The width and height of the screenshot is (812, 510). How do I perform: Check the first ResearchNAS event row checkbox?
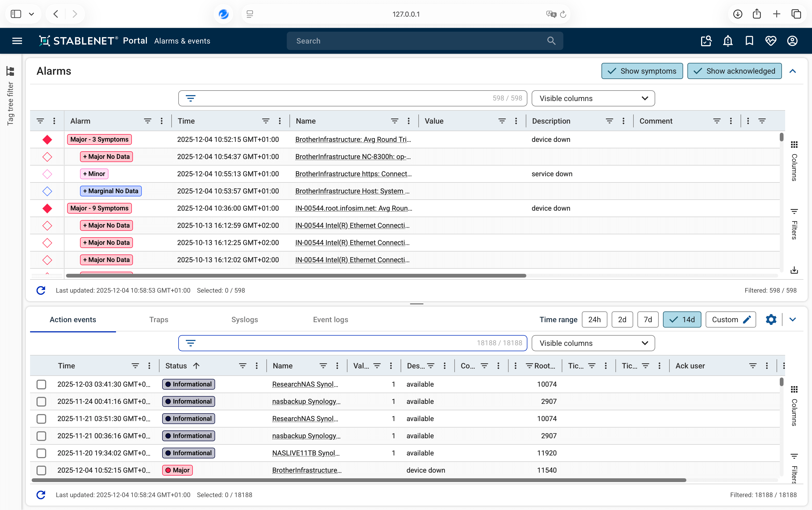tap(41, 384)
